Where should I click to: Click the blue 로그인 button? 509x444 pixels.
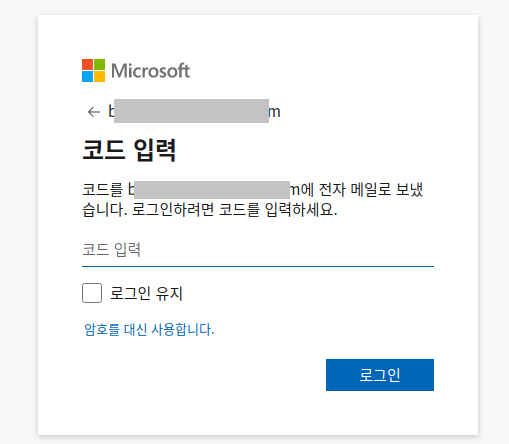pos(380,375)
